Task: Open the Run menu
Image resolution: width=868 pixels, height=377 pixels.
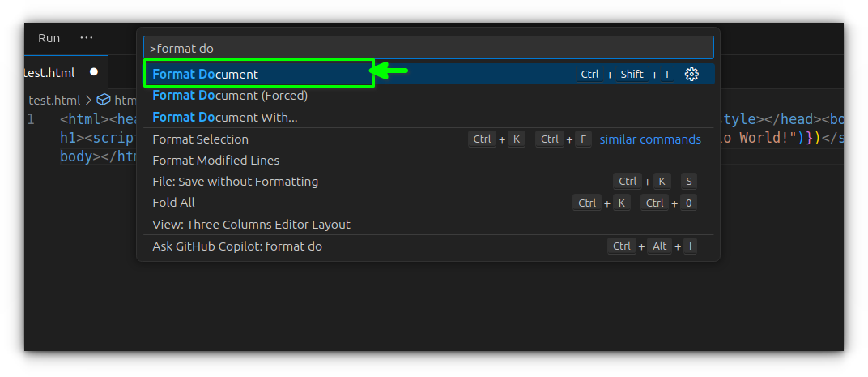Action: (49, 38)
